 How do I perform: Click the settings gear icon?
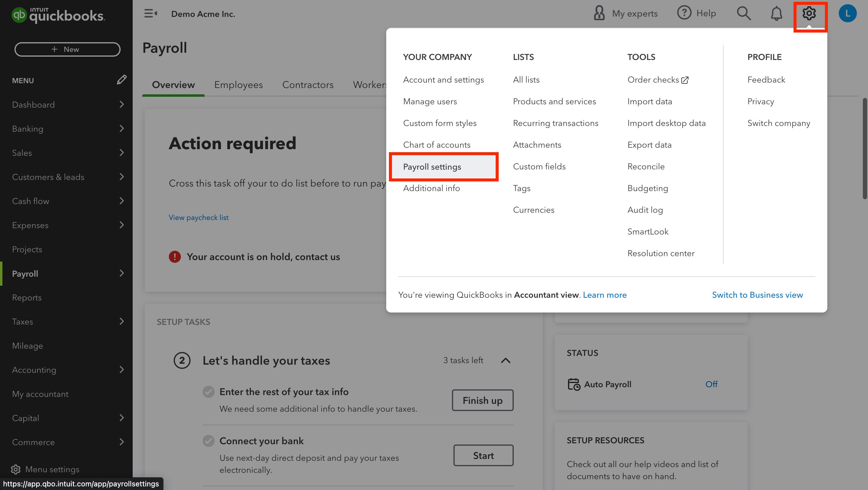[x=809, y=14]
